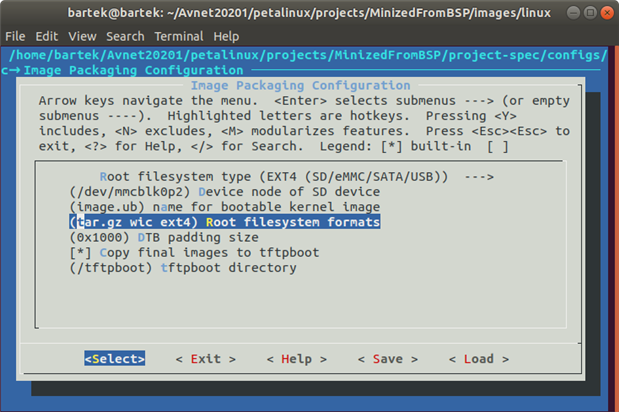
Task: Open the Search menu
Action: pyautogui.click(x=125, y=36)
